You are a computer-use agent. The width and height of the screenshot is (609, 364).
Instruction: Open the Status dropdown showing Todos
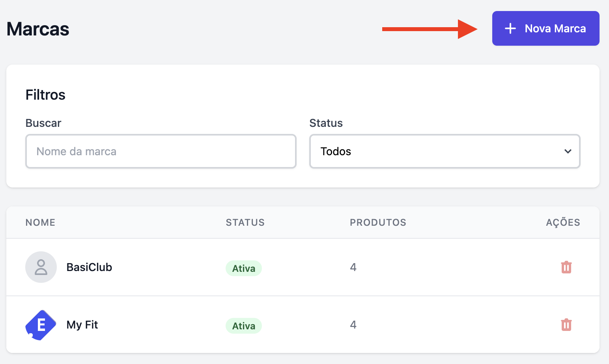(x=444, y=151)
